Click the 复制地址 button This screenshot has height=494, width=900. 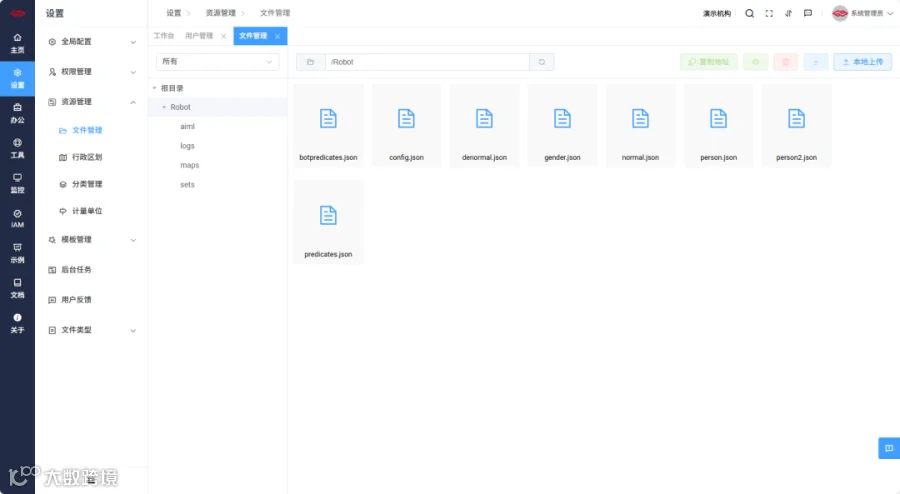[x=709, y=62]
